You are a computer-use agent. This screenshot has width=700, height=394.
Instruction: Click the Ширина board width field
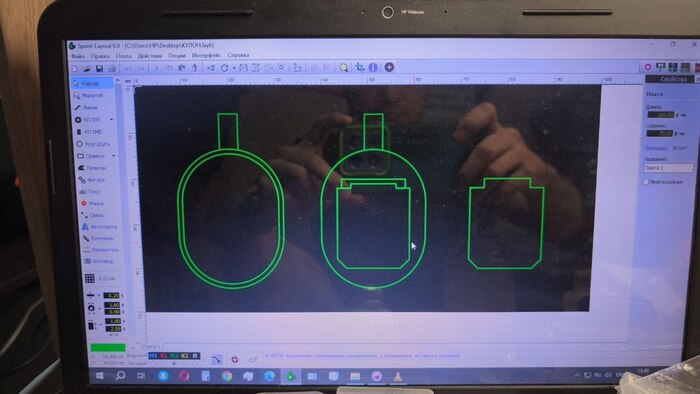[660, 133]
